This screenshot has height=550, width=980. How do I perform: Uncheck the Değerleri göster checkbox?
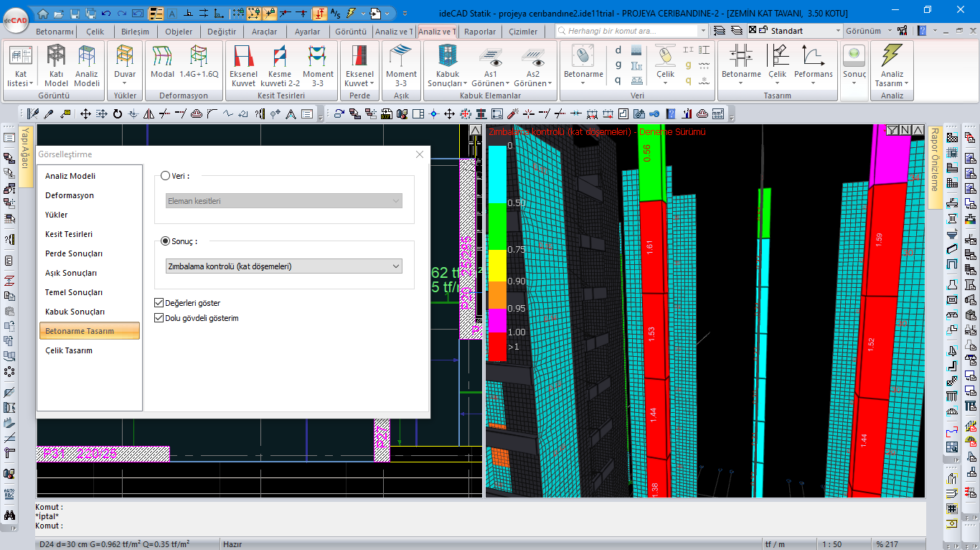coord(159,303)
